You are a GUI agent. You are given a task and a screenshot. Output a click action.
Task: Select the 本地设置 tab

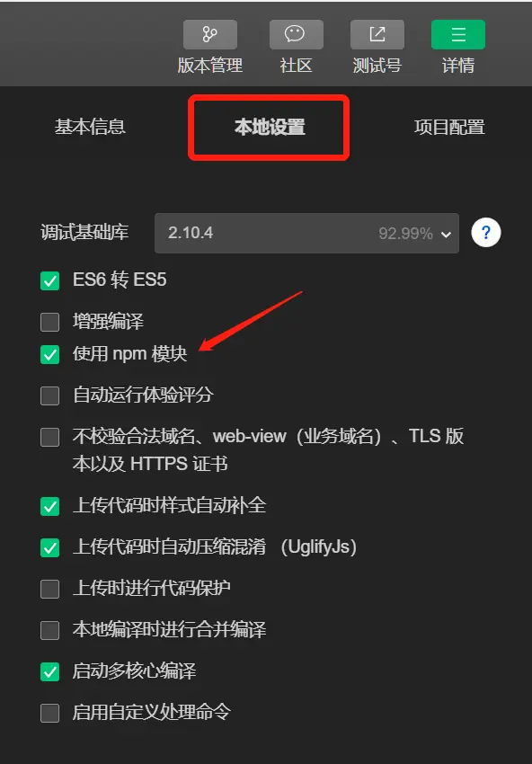[x=270, y=127]
